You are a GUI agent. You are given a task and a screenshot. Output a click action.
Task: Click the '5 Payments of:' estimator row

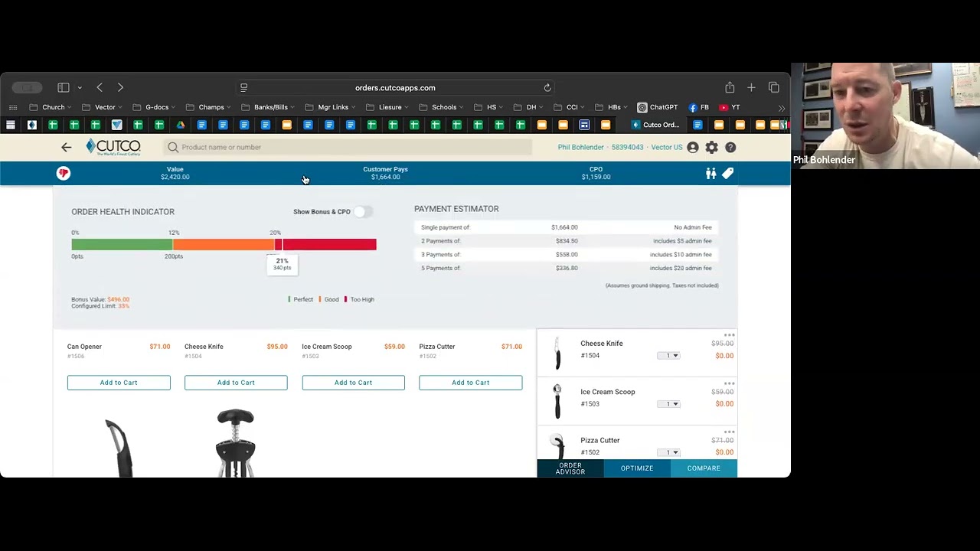[x=567, y=269]
